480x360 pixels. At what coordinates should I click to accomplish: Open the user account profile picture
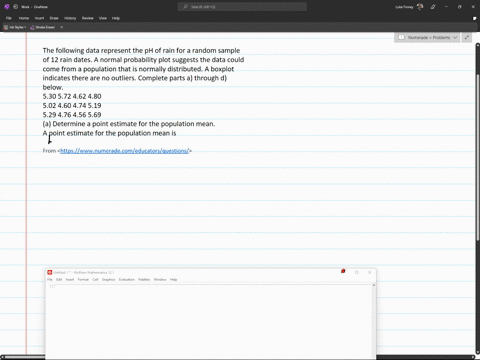click(420, 7)
